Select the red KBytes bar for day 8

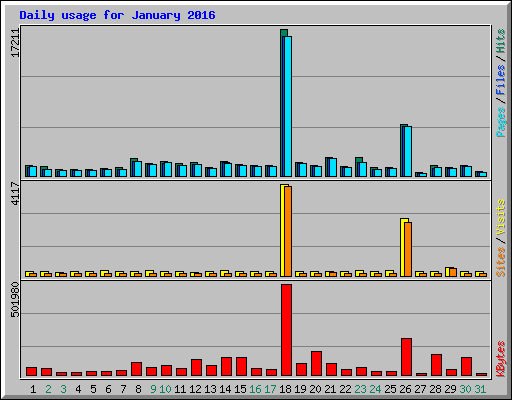(136, 369)
